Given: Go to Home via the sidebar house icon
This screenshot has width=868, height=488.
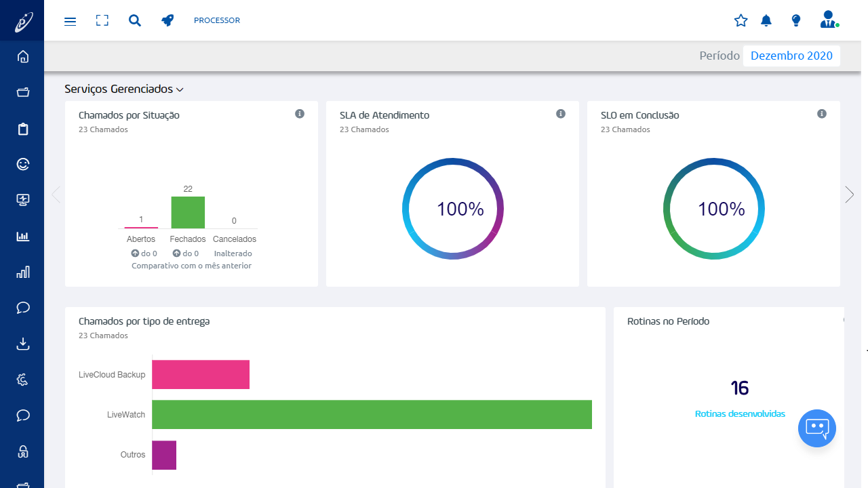Looking at the screenshot, I should 23,56.
